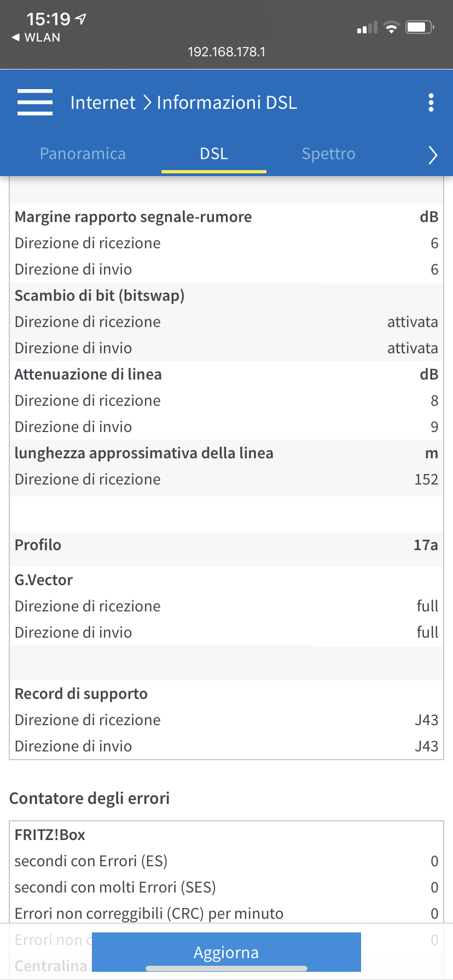The width and height of the screenshot is (453, 980).
Task: Click the Contatore degli errori heading
Action: point(90,798)
